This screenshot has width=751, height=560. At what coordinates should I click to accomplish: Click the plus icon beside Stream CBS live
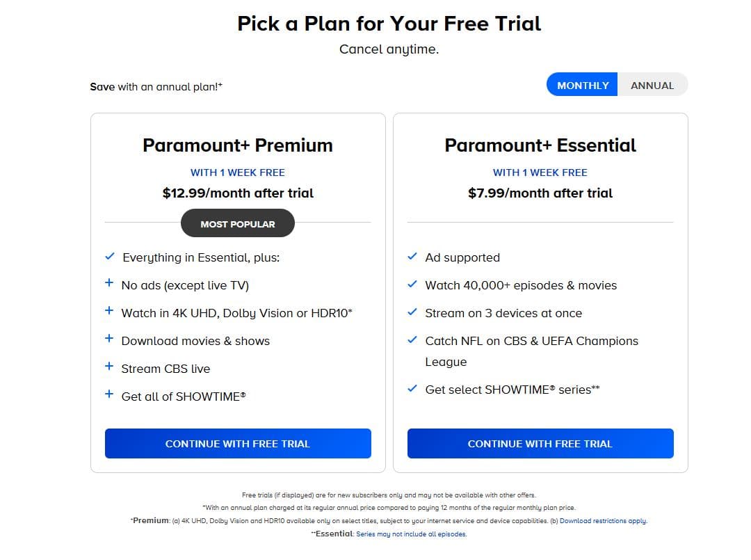[109, 367]
